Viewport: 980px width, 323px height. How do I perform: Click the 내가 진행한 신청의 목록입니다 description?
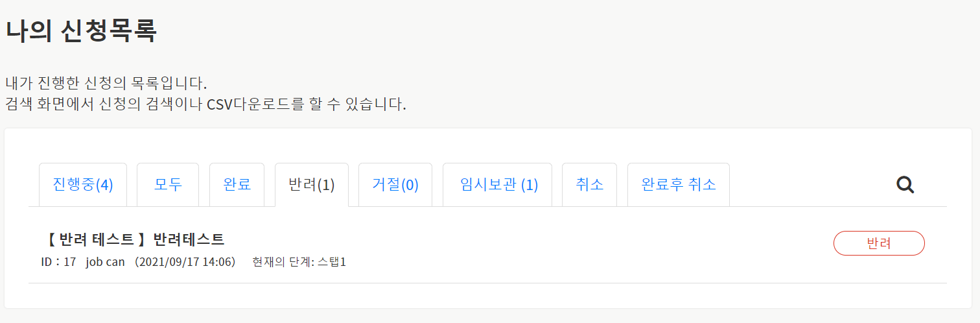pos(106,84)
